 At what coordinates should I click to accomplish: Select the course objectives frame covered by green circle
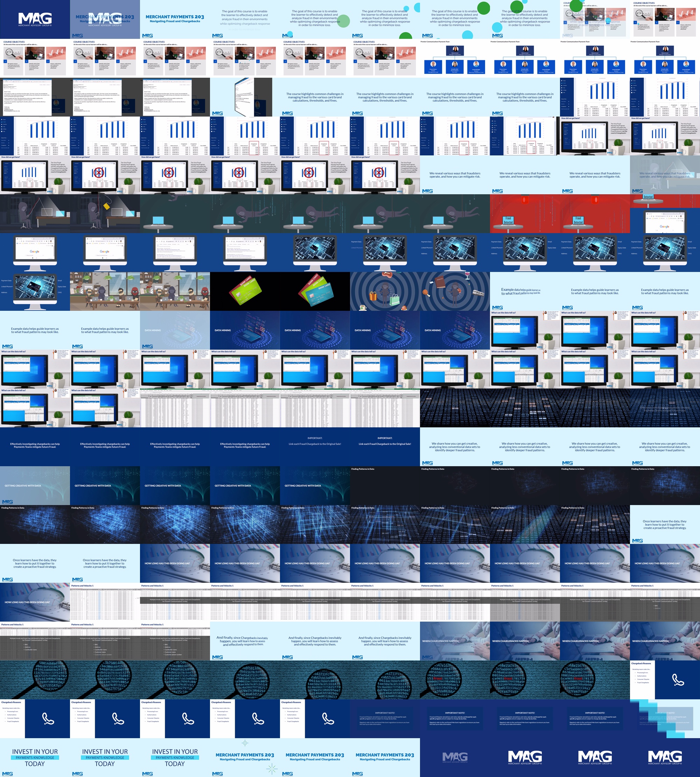(x=595, y=19)
